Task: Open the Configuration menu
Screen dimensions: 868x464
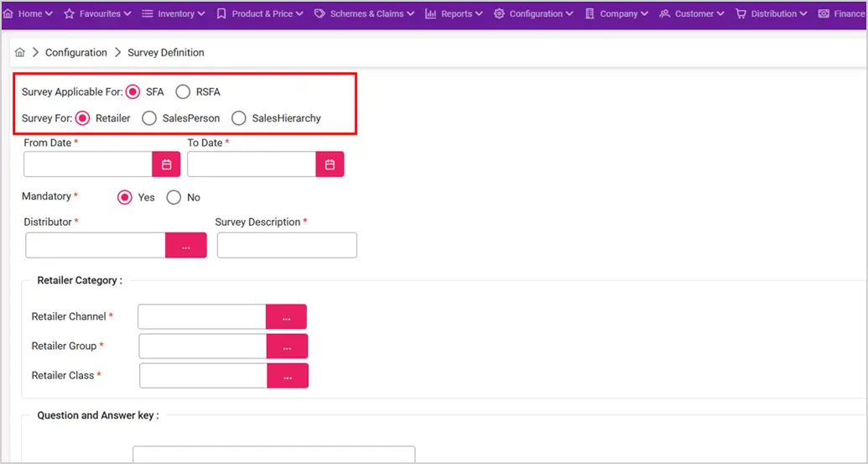Action: (533, 13)
